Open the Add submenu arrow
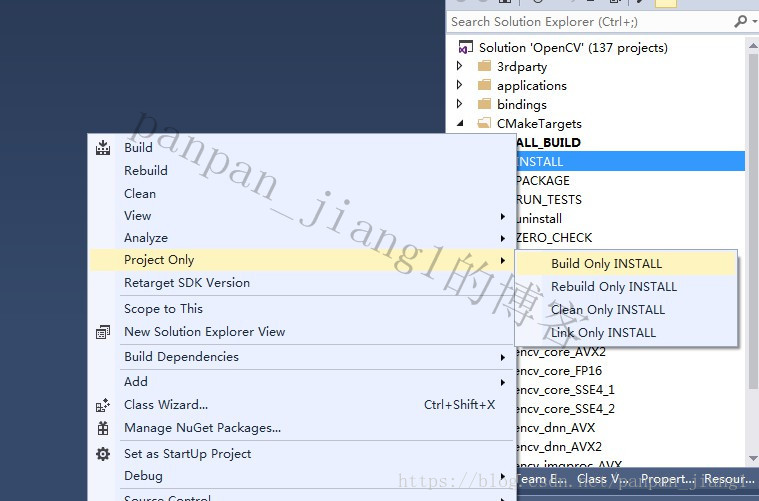Image resolution: width=759 pixels, height=501 pixels. click(x=503, y=382)
